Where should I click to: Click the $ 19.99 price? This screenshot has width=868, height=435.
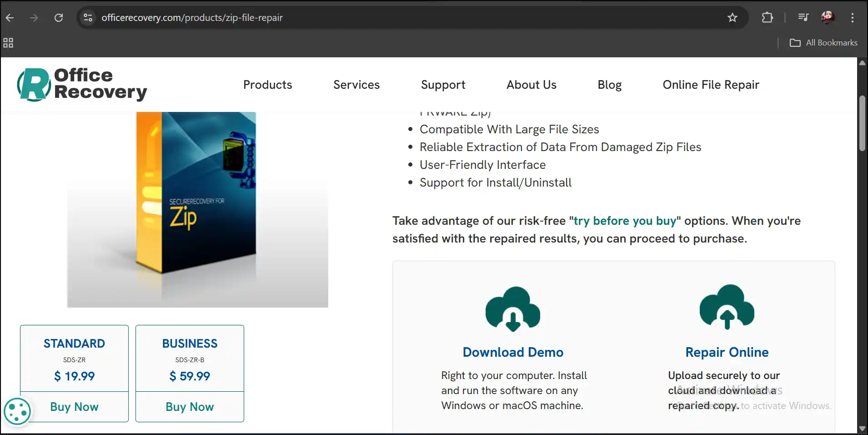click(x=74, y=376)
